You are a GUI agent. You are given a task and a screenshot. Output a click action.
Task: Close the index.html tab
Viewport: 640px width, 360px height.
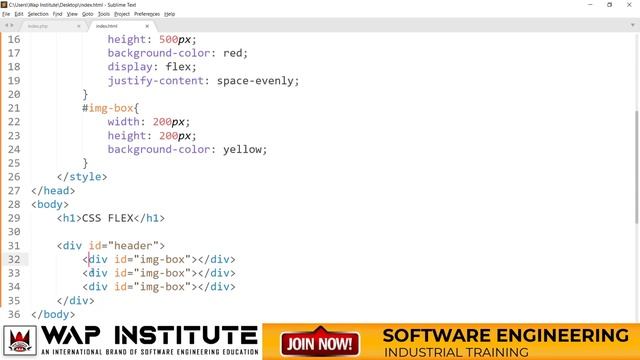tap(147, 26)
